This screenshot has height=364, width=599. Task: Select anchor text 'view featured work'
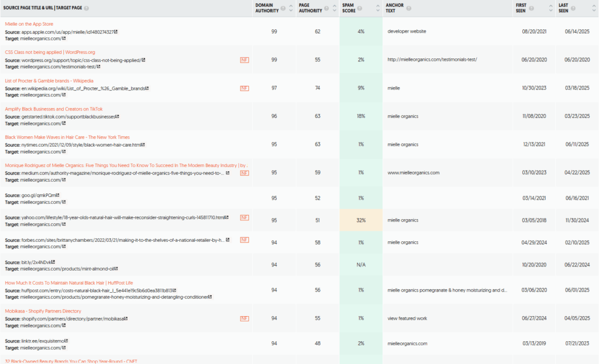(x=407, y=318)
